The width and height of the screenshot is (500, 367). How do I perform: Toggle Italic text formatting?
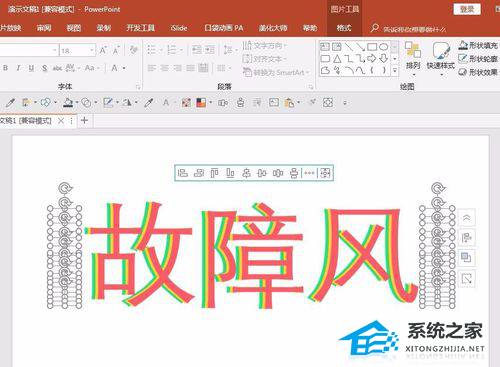click(x=18, y=68)
